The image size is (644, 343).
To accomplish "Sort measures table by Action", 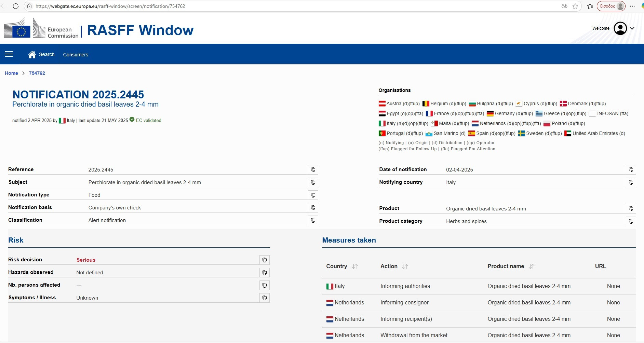I will click(405, 266).
